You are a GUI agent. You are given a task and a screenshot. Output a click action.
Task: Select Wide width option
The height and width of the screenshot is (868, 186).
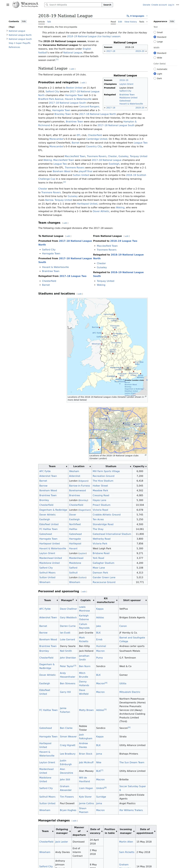(x=155, y=58)
